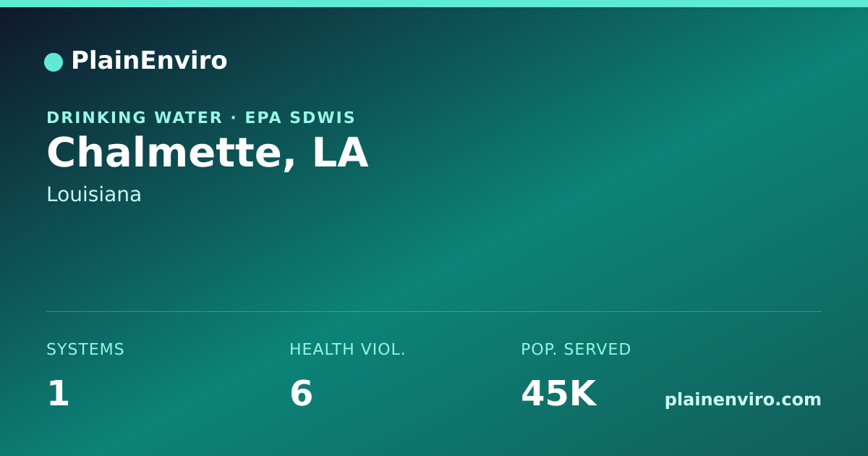Open the PlainEnviro brand name
The height and width of the screenshot is (456, 868).
coord(149,61)
